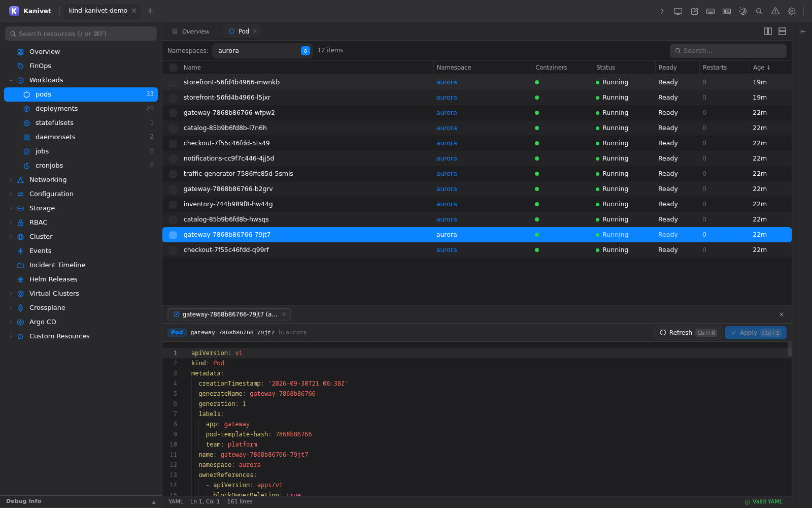Viewport: 812px width, 508px height.
Task: Switch to stacked split layout icon
Action: [x=782, y=31]
